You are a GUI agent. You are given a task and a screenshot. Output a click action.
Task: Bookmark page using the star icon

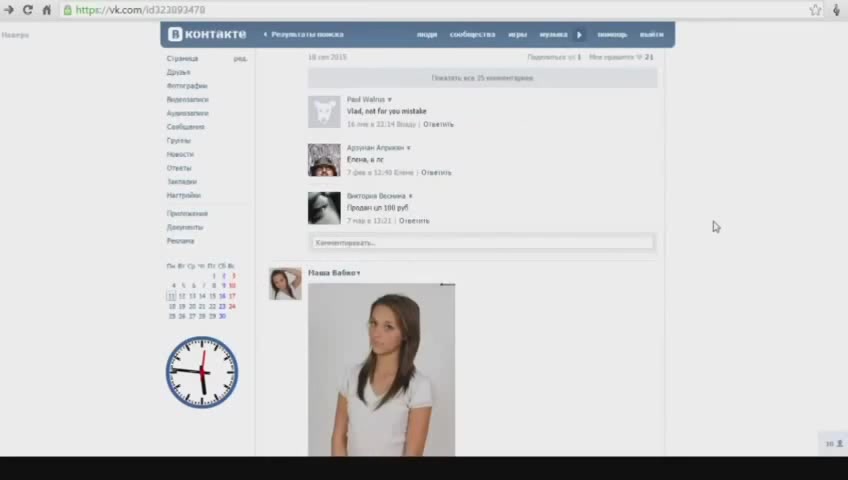pyautogui.click(x=815, y=10)
